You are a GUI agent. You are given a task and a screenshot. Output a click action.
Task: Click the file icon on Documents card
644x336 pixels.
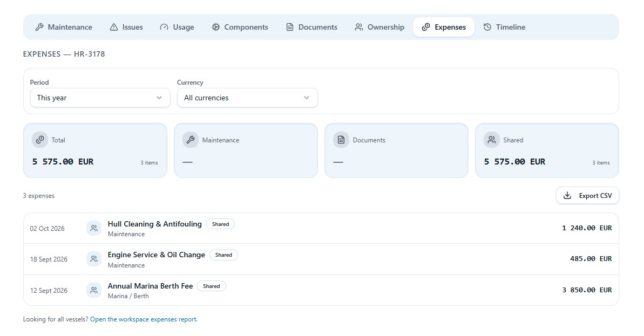pos(341,140)
